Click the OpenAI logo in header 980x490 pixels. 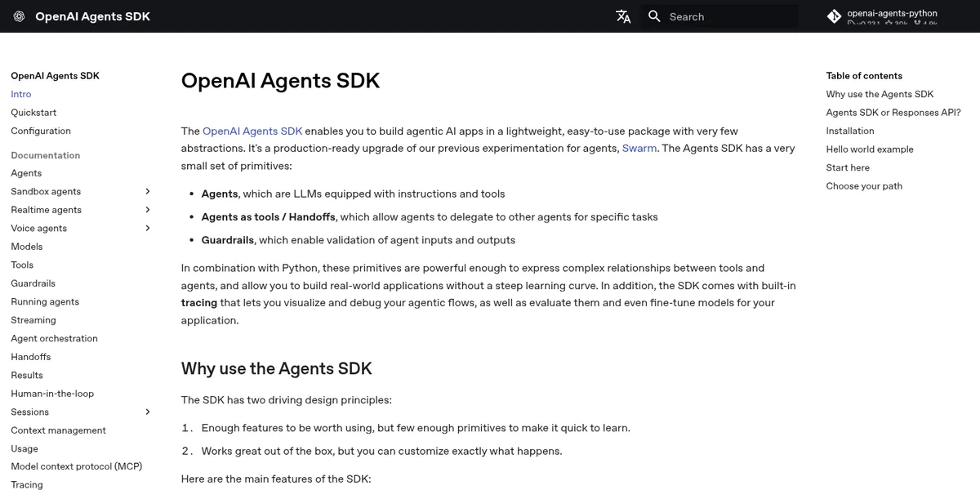pyautogui.click(x=19, y=16)
